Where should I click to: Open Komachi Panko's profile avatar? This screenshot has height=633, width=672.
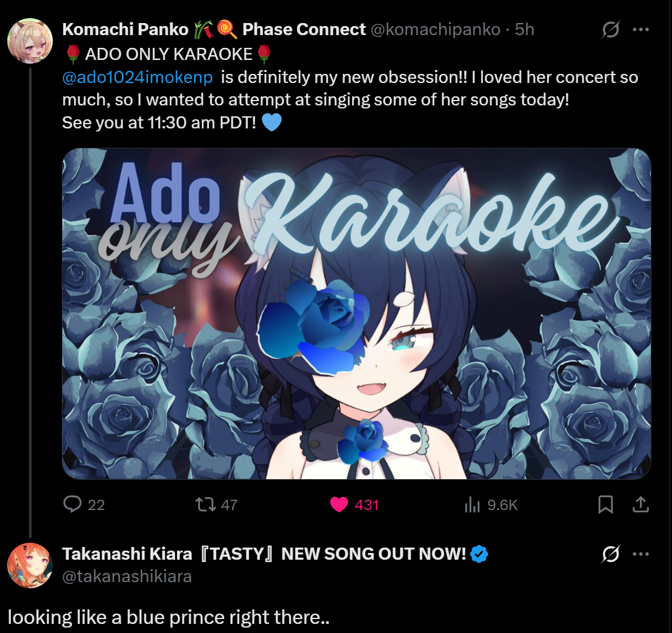(30, 41)
